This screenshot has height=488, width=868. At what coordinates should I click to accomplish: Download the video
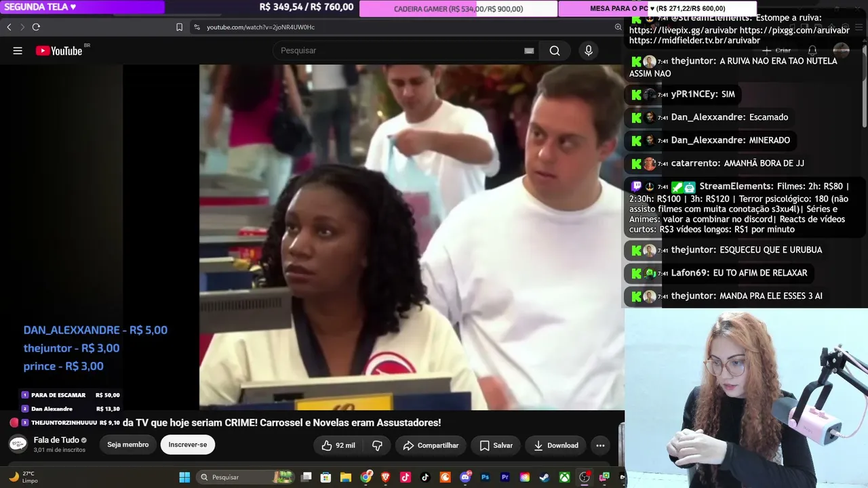pos(556,445)
